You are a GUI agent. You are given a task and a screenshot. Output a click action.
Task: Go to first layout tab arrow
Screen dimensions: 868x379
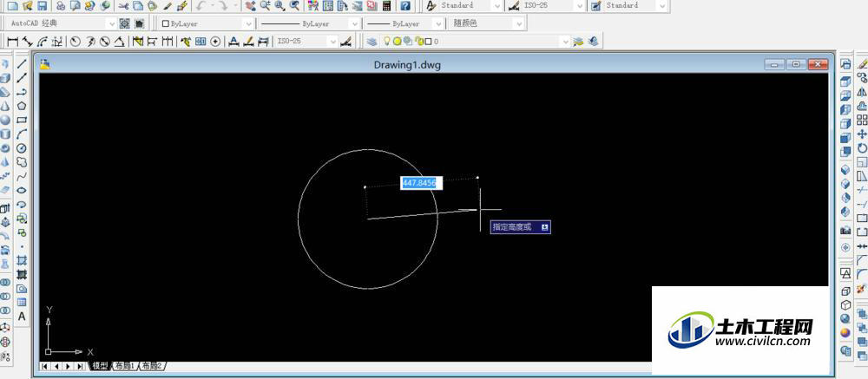point(44,366)
